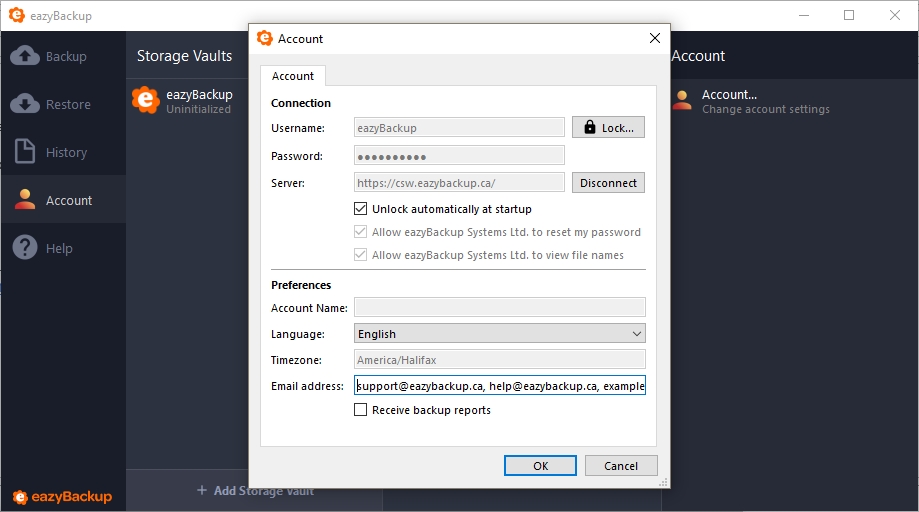The image size is (919, 512).
Task: Go to Backup in the sidebar
Action: tap(63, 56)
